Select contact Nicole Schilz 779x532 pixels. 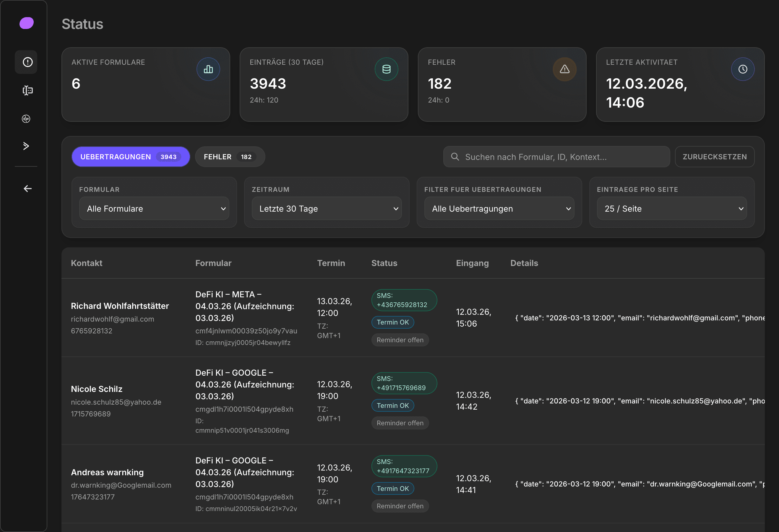pyautogui.click(x=97, y=389)
